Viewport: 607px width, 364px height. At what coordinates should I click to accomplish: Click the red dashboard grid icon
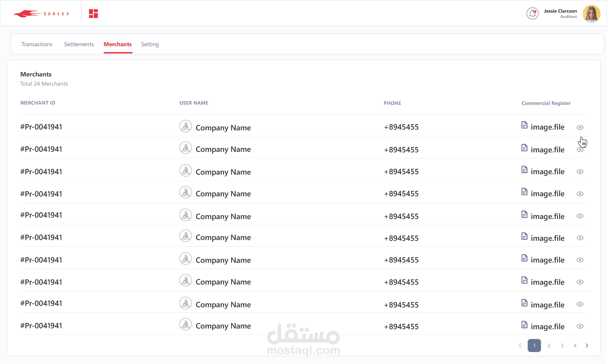pos(93,14)
